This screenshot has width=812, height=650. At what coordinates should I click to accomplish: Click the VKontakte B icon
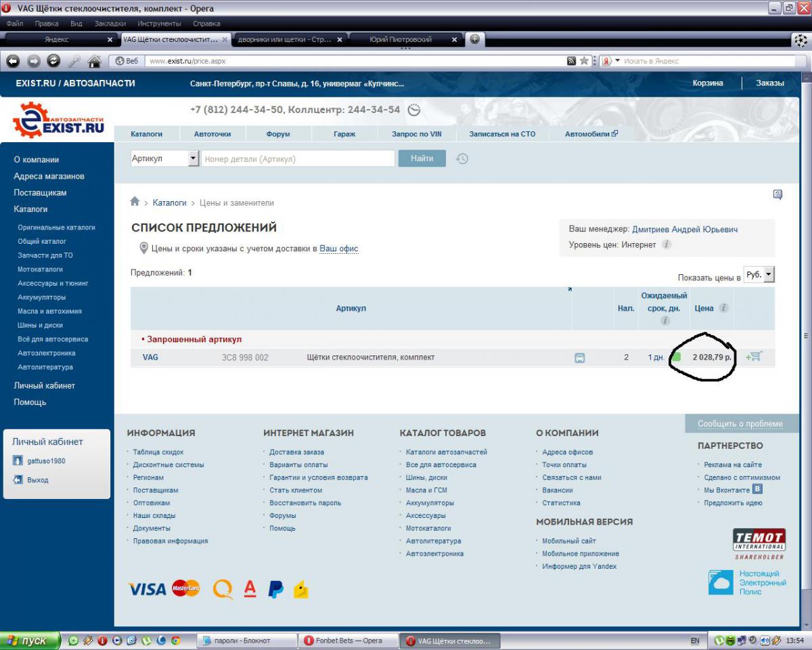point(758,489)
